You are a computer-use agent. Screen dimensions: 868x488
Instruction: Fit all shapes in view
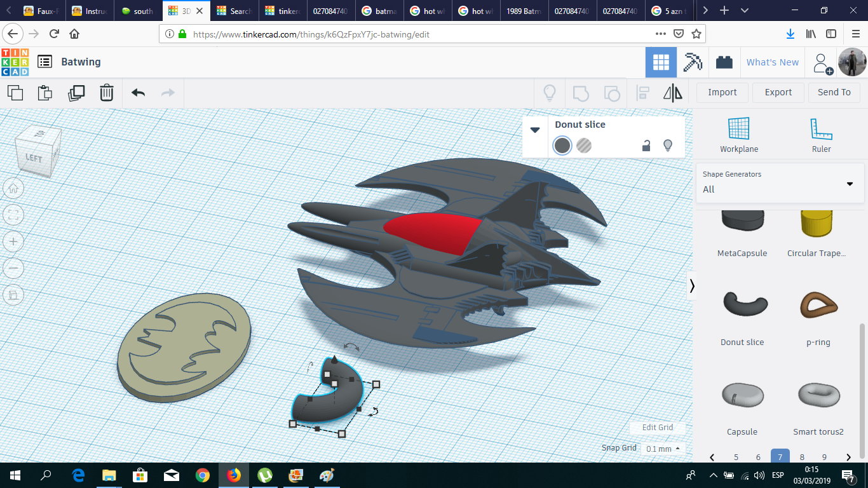coord(13,215)
